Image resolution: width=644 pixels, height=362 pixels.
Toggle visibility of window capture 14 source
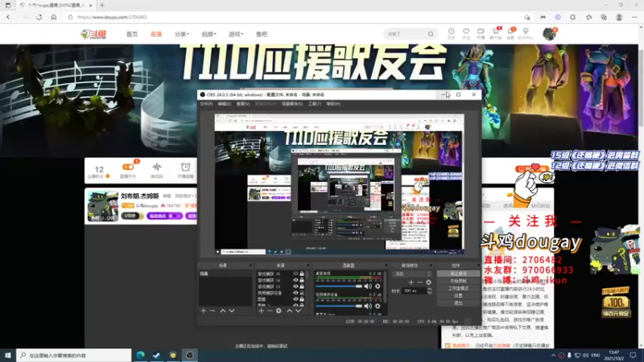[x=295, y=280]
